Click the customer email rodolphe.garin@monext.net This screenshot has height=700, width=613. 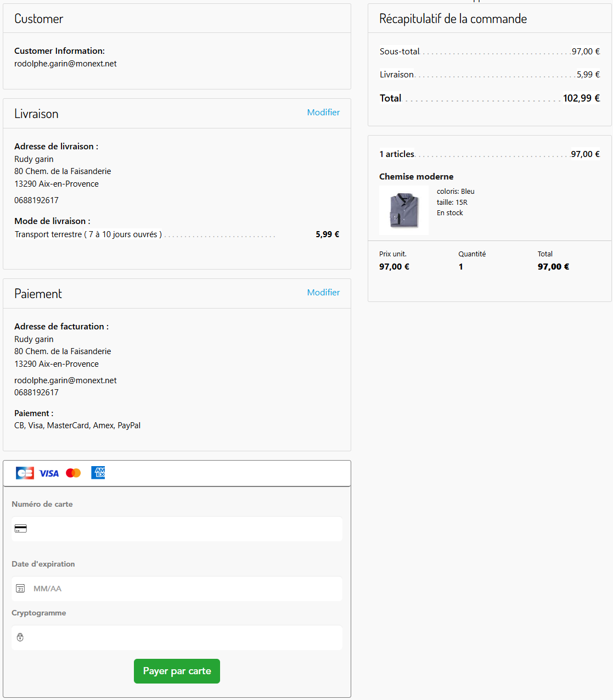[65, 64]
